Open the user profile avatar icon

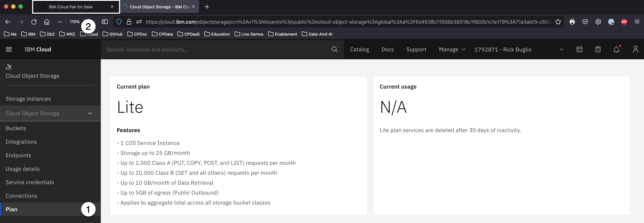635,49
